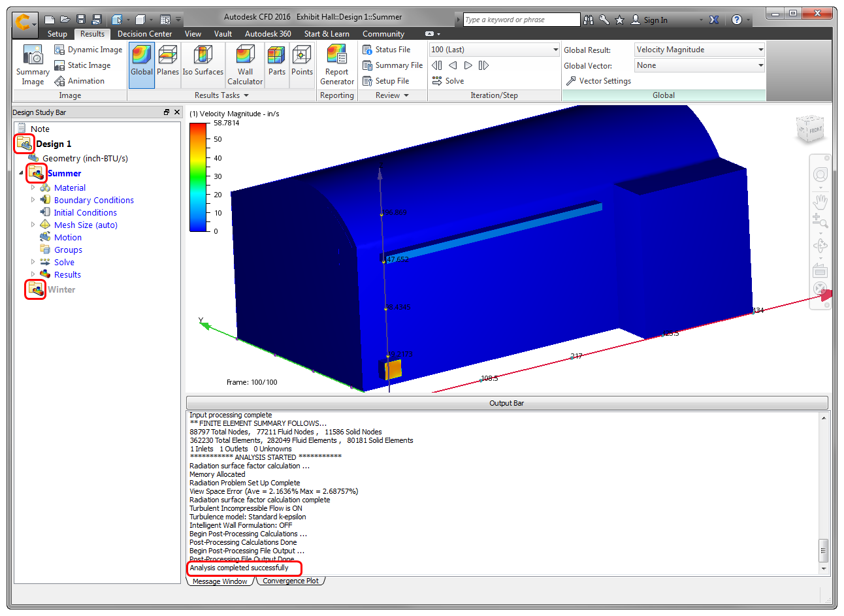Open the Summary File review

pos(393,65)
